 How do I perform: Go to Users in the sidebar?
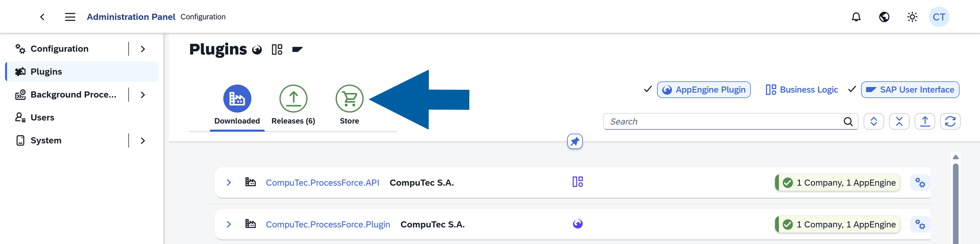point(42,117)
